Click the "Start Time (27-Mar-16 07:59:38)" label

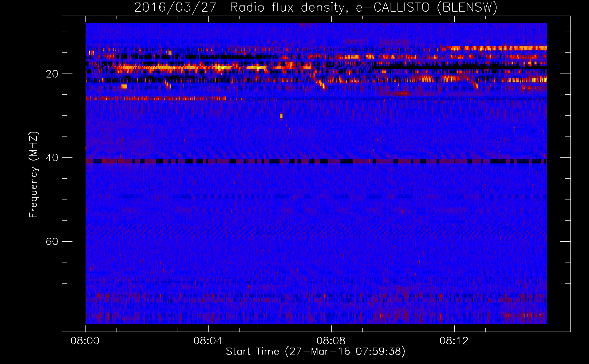point(316,352)
